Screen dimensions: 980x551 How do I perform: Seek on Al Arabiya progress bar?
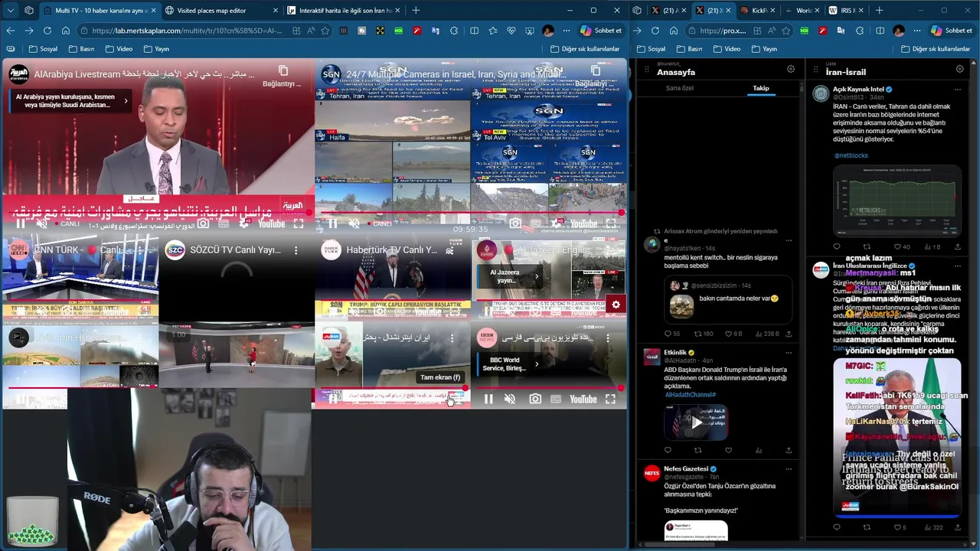[158, 213]
